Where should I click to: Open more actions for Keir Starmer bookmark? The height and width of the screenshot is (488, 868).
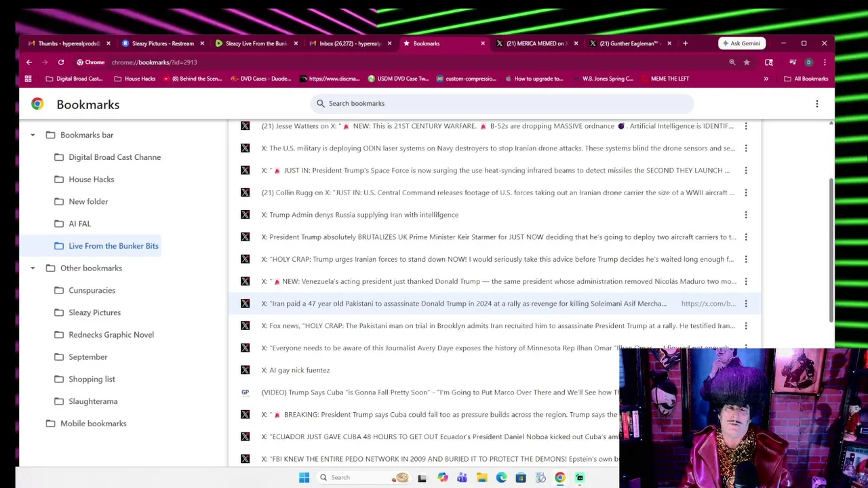[x=746, y=237]
